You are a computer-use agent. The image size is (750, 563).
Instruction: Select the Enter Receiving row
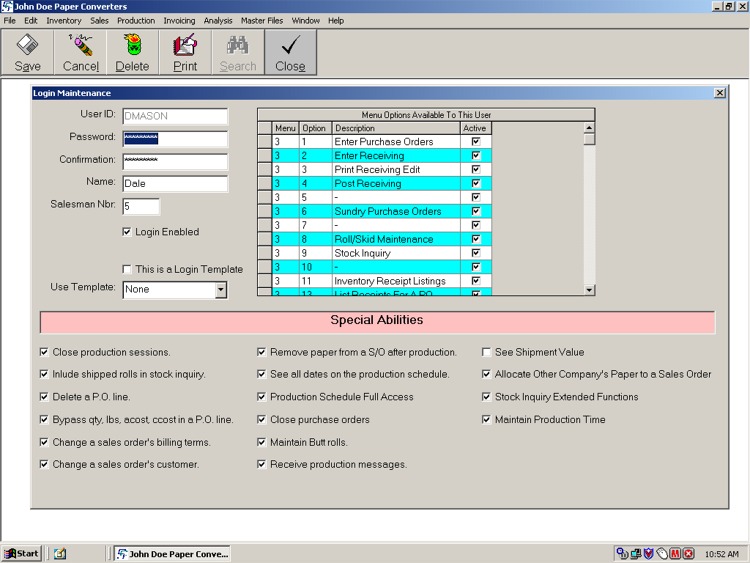381,155
